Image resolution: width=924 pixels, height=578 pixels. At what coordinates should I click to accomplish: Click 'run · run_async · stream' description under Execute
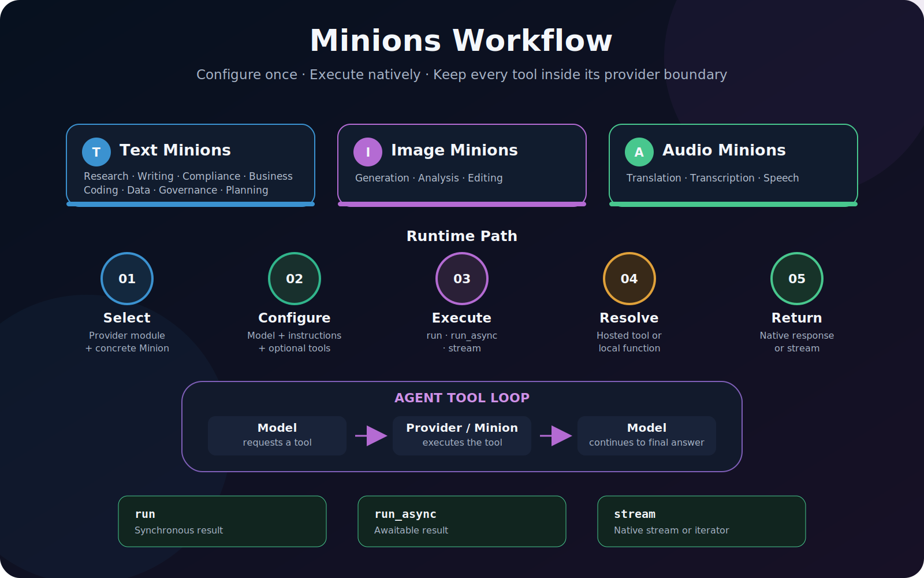coord(462,342)
